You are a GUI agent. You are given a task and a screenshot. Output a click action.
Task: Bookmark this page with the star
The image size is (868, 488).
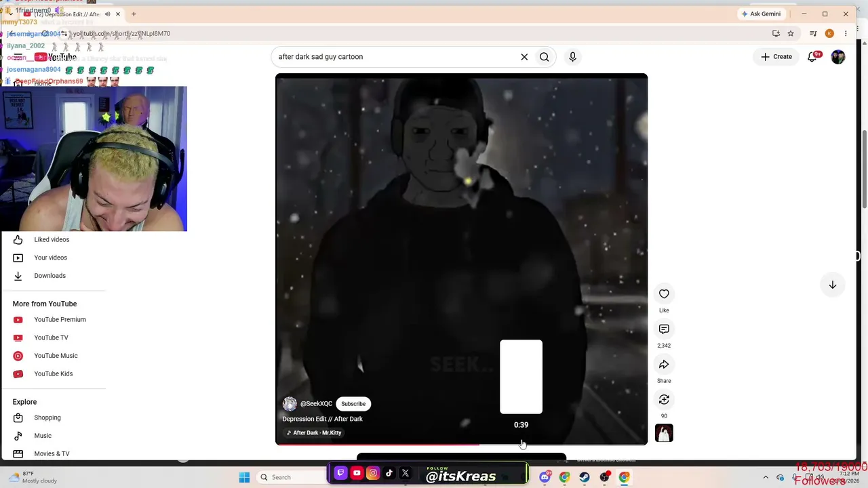[791, 34]
